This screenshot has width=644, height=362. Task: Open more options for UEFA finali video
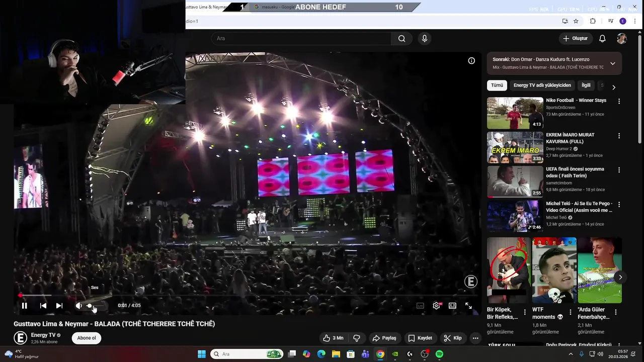(x=619, y=170)
